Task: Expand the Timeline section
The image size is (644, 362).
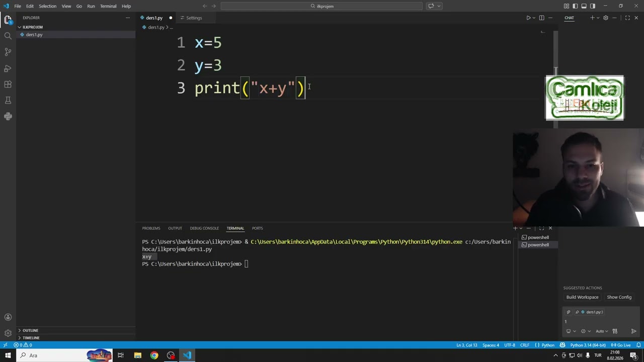Action: tap(75, 338)
